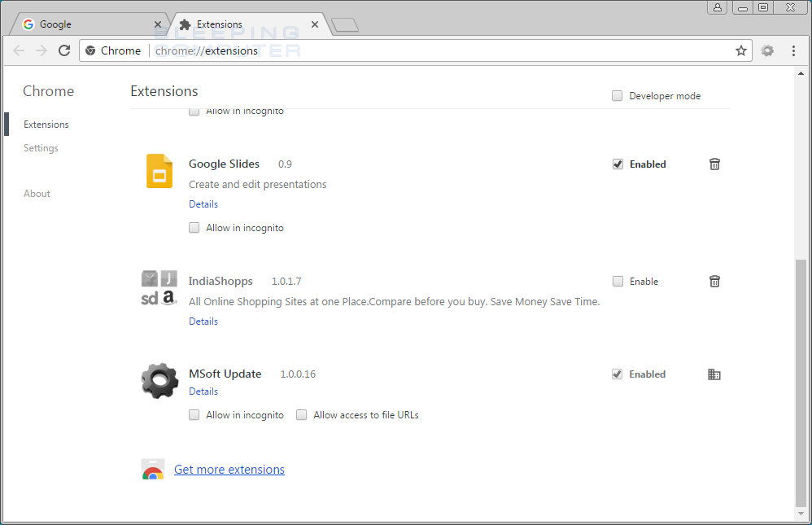Image resolution: width=812 pixels, height=525 pixels.
Task: Click version number 1.0.0.16
Action: click(298, 374)
